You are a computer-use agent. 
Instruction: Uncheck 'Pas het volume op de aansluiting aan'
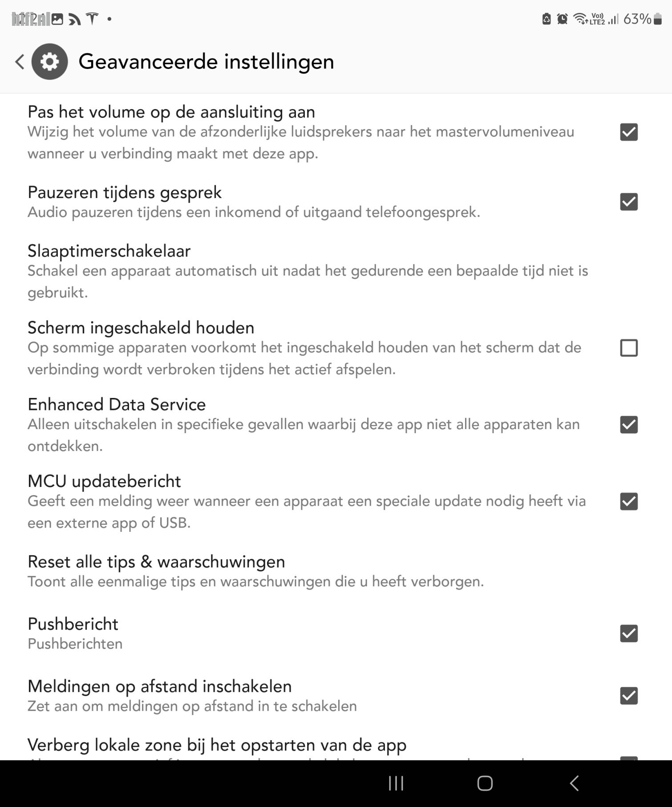[628, 132]
